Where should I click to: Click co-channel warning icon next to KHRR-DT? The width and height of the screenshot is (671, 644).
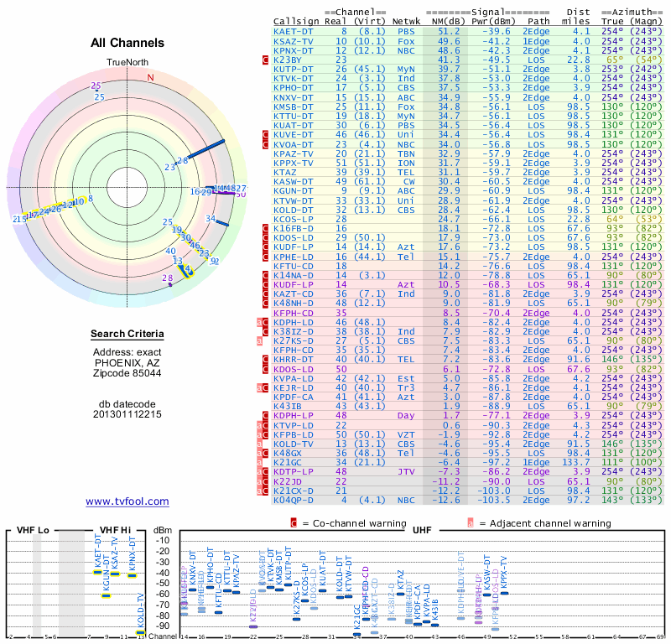coord(266,358)
